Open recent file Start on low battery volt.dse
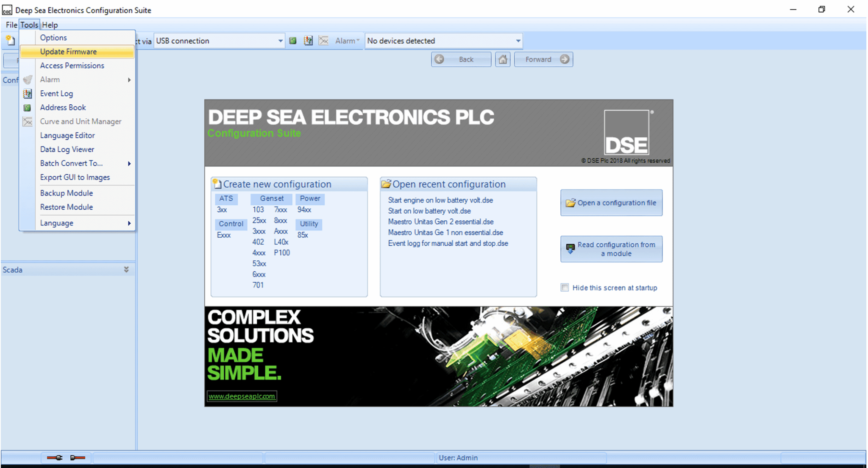Viewport: 868px width, 468px height. coord(429,211)
